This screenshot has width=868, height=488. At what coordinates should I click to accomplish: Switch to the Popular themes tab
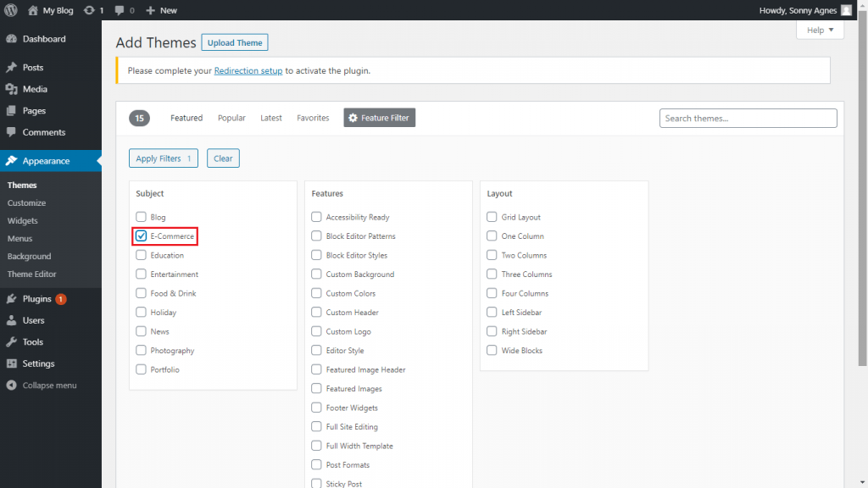coord(231,118)
